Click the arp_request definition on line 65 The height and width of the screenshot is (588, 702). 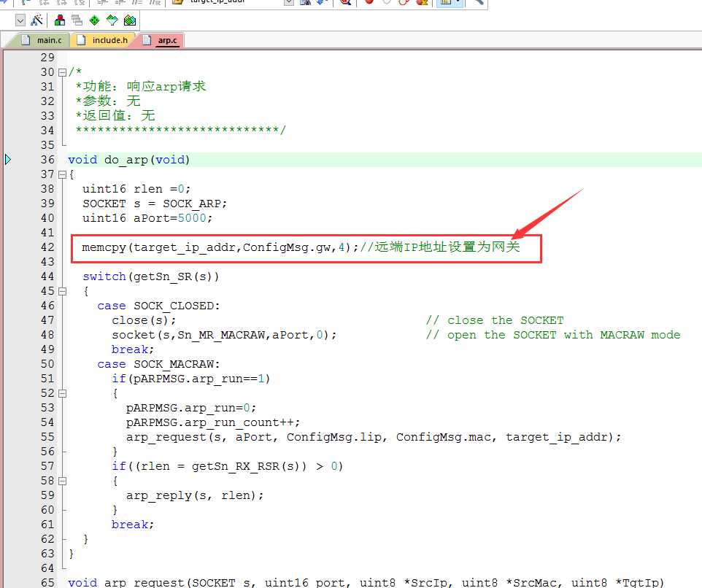pyautogui.click(x=366, y=583)
